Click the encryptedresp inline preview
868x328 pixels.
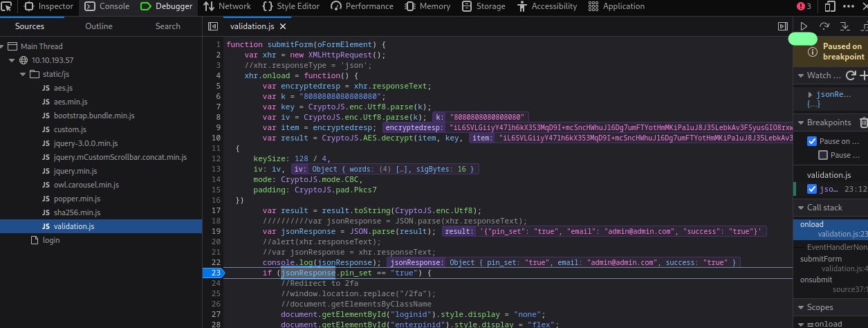[x=587, y=127]
